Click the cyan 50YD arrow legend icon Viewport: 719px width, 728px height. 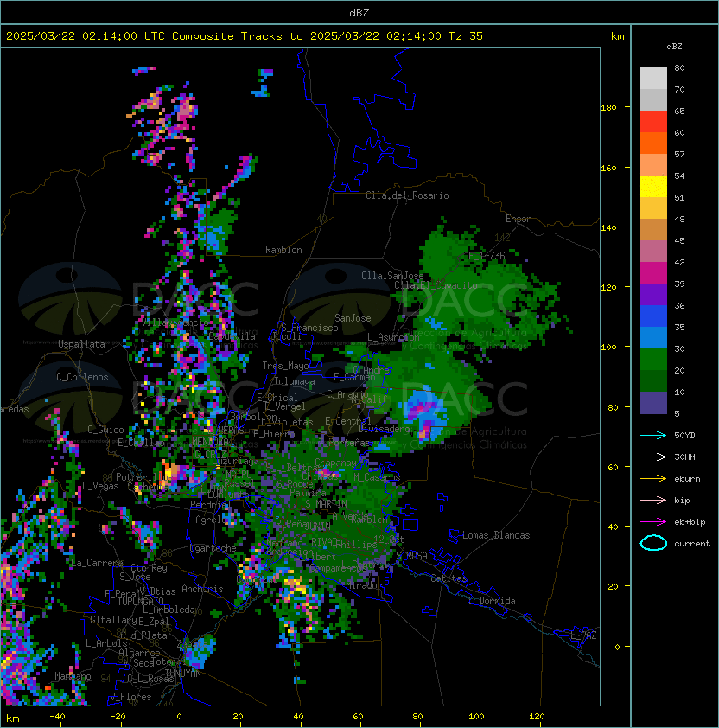point(653,435)
